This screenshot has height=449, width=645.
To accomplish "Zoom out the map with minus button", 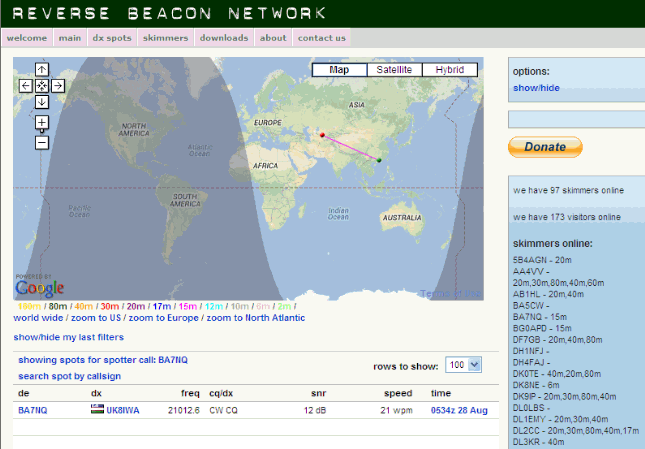I will [42, 143].
